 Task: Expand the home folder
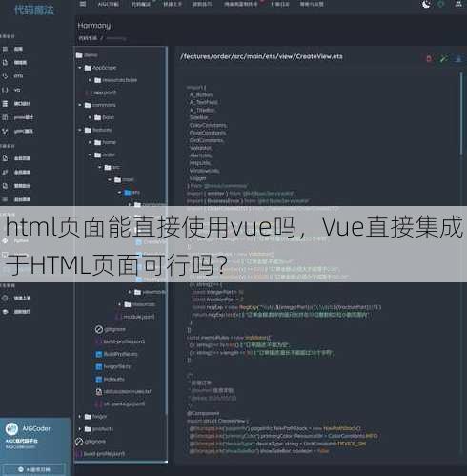point(90,142)
